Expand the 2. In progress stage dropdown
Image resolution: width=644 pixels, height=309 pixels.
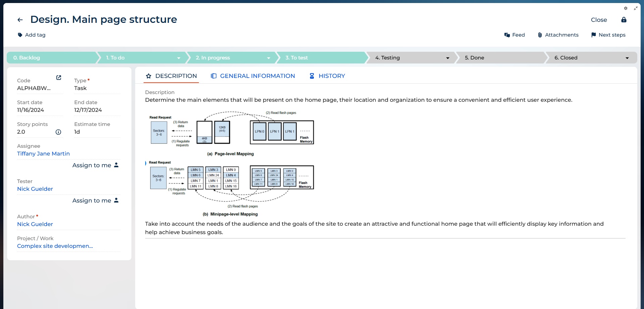click(269, 58)
